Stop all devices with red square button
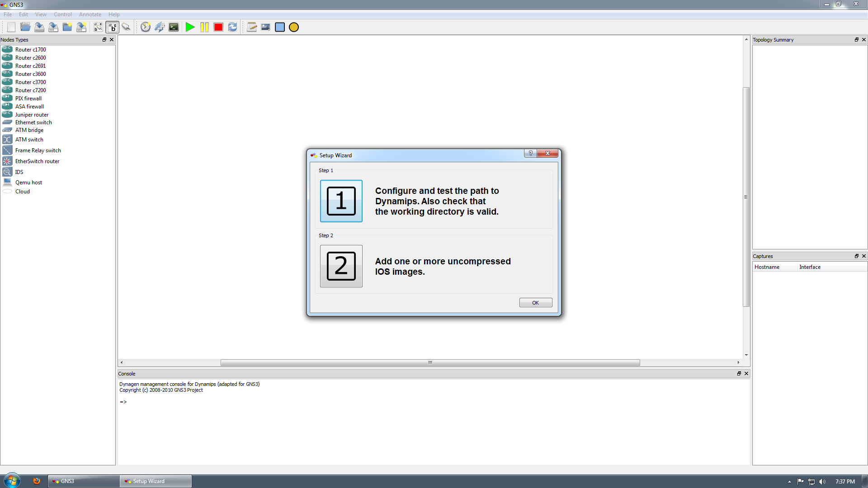This screenshot has width=868, height=488. pyautogui.click(x=218, y=27)
